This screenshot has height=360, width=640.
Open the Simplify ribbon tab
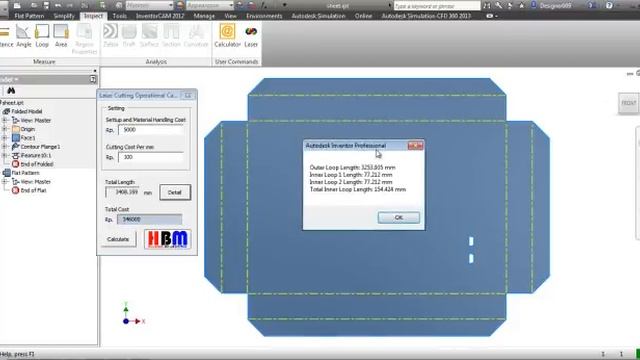[64, 16]
